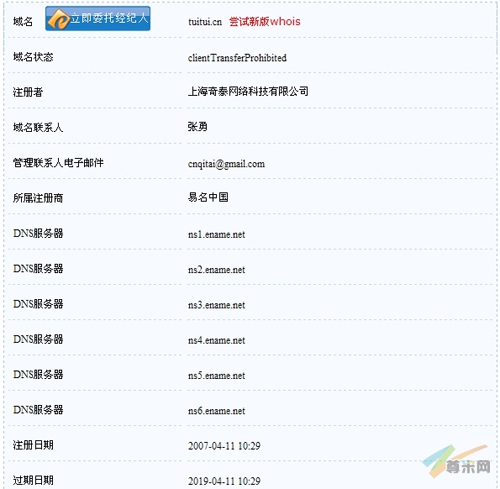Click the ns3.ename.net DNS entry

pyautogui.click(x=216, y=305)
